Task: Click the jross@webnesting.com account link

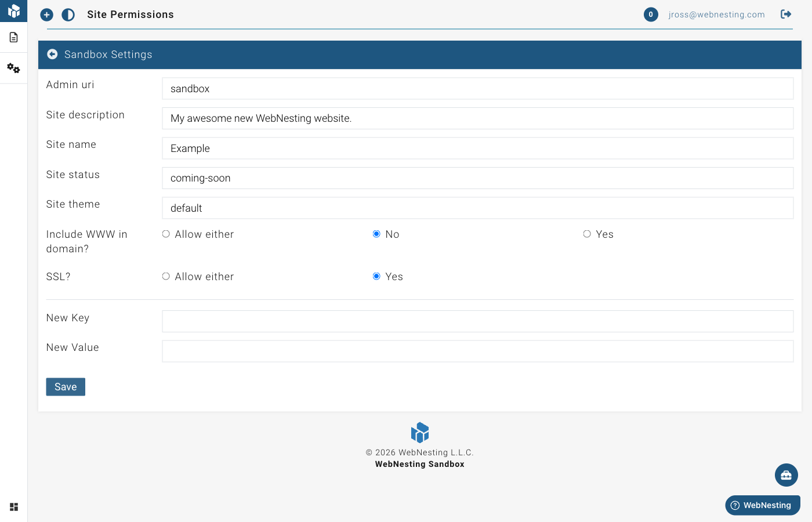Action: (717, 14)
